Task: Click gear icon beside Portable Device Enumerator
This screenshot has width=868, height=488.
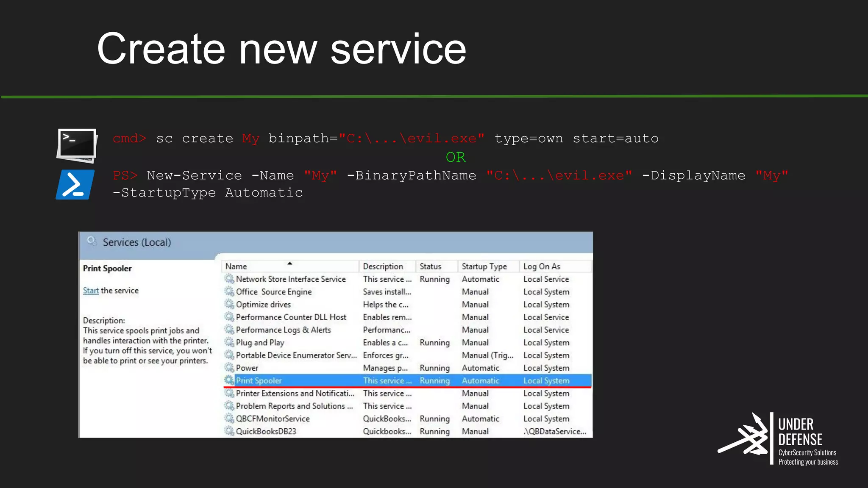Action: (229, 355)
